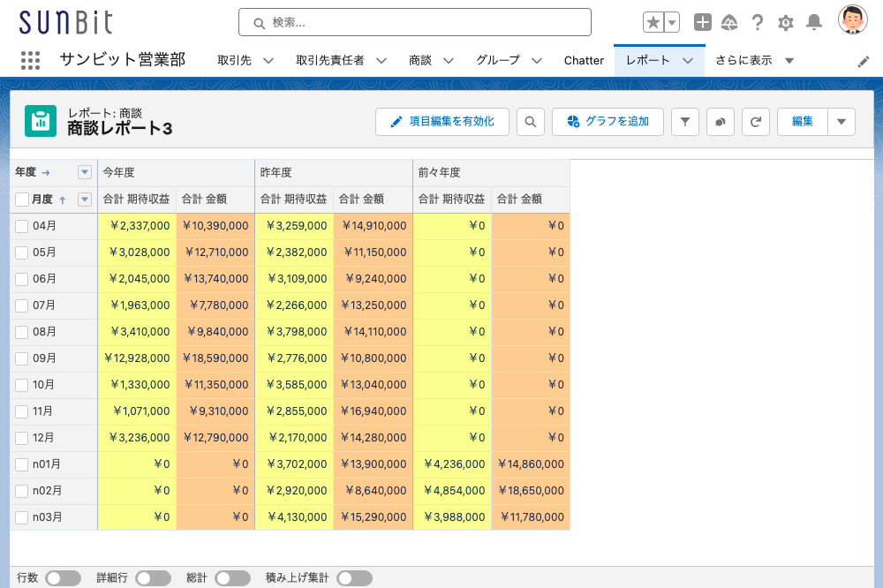
Task: Go to the 取引先責任者 tab
Action: (330, 60)
